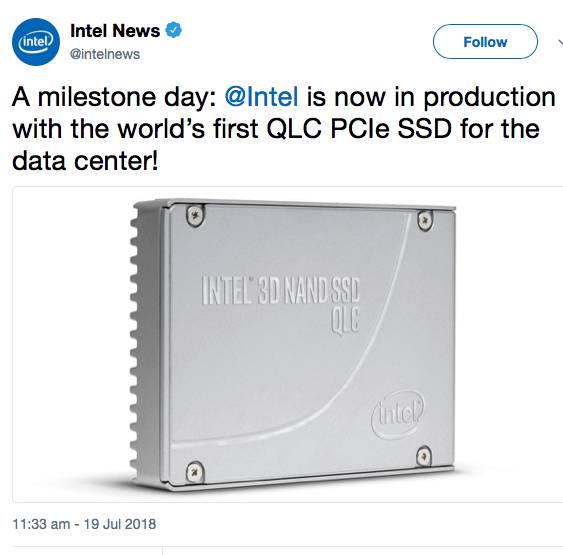
Task: Click the bottom-left screw on the SSD
Action: click(195, 471)
